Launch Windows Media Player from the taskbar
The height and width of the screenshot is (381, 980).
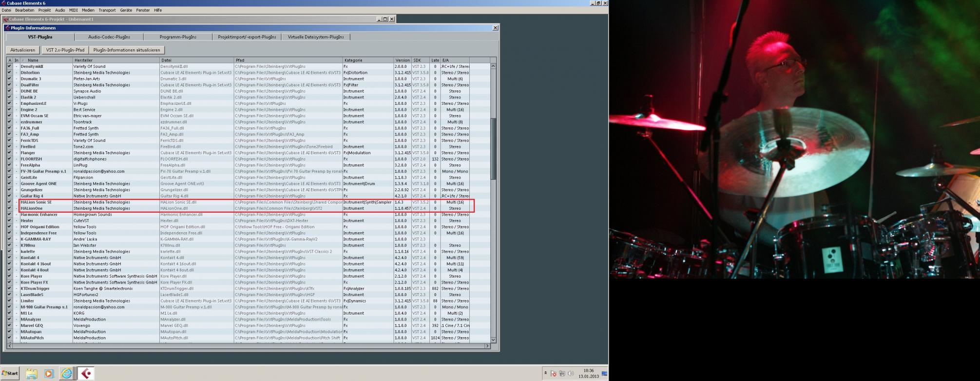tap(49, 374)
